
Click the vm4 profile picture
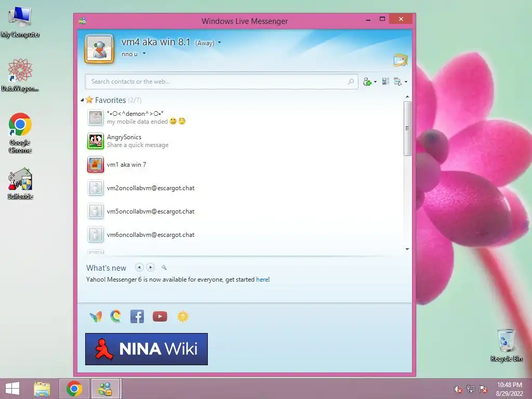click(99, 48)
